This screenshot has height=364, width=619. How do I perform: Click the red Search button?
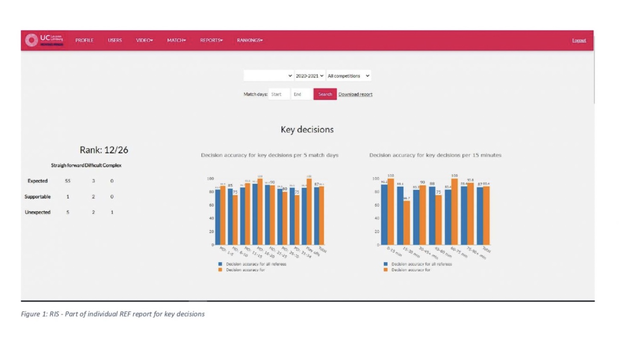tap(325, 94)
